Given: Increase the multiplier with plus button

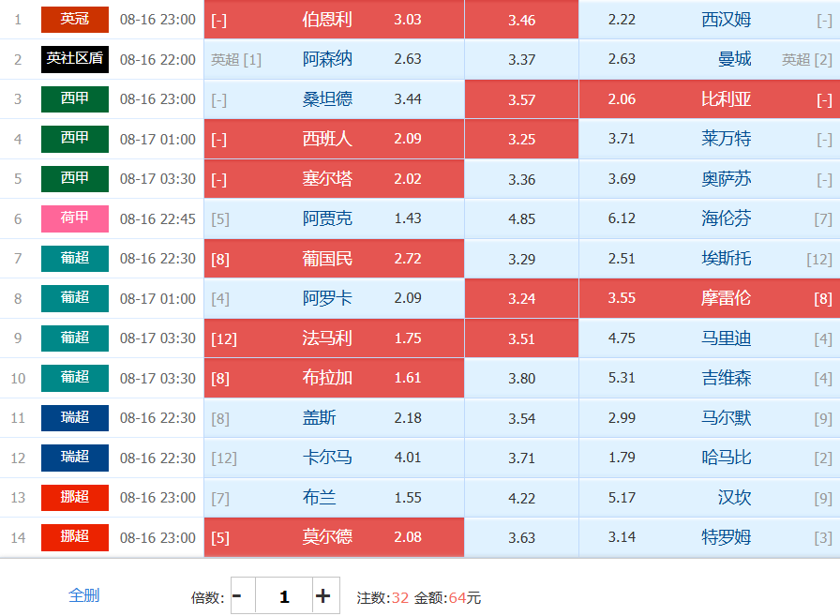Looking at the screenshot, I should click(325, 595).
